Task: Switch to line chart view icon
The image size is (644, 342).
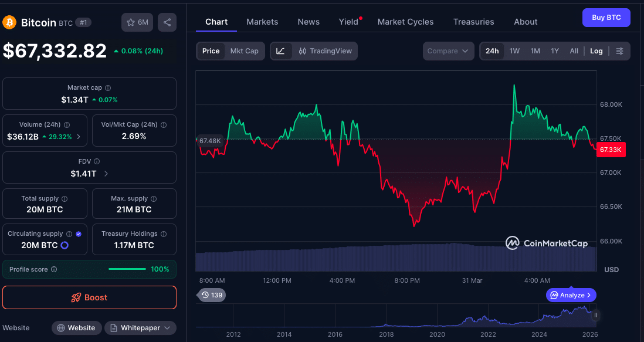Action: tap(281, 51)
